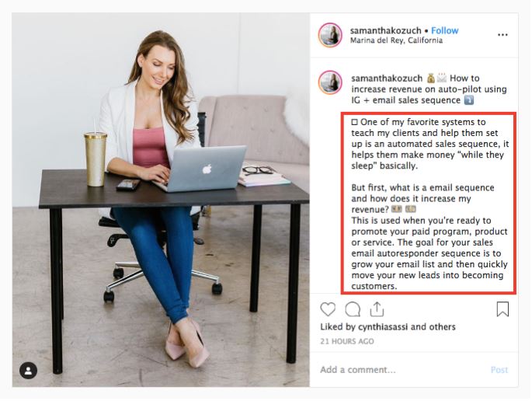The height and width of the screenshot is (401, 532).
Task: Click the 21 HOURS AGO timestamp
Action: click(346, 341)
